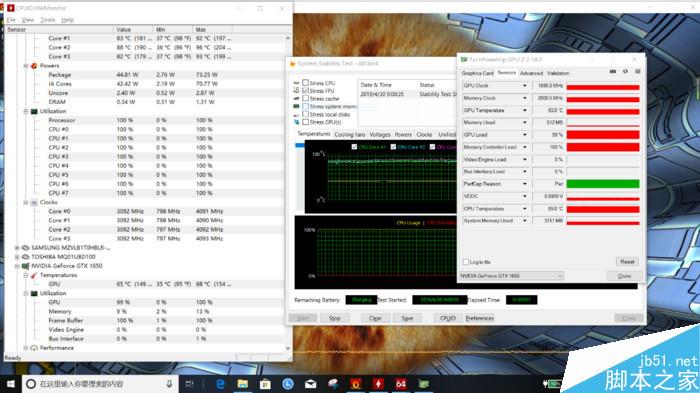700x393 pixels.
Task: Open the Memory Used sensor dropdown
Action: point(525,122)
